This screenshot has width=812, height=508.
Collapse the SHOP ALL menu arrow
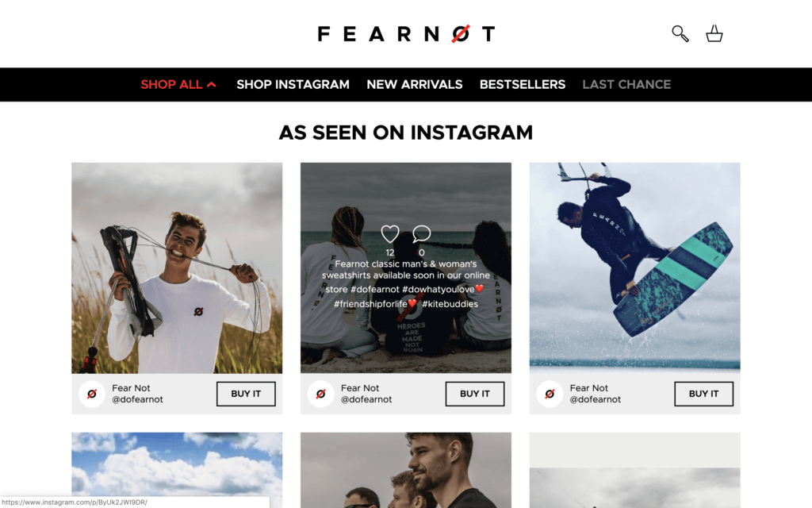point(211,84)
